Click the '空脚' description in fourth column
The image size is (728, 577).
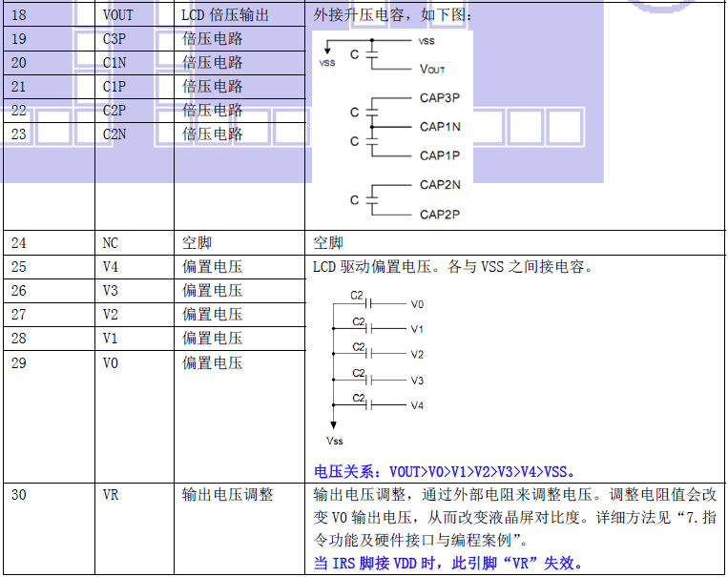(x=328, y=243)
